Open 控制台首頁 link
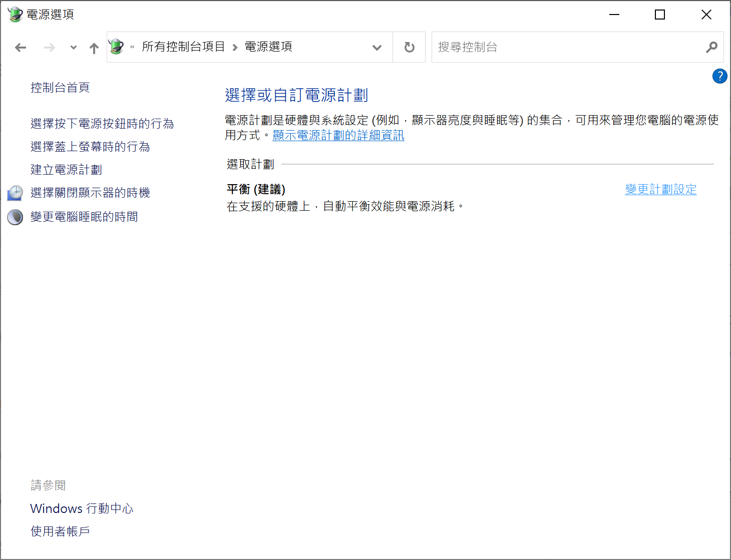The image size is (731, 560). tap(60, 88)
